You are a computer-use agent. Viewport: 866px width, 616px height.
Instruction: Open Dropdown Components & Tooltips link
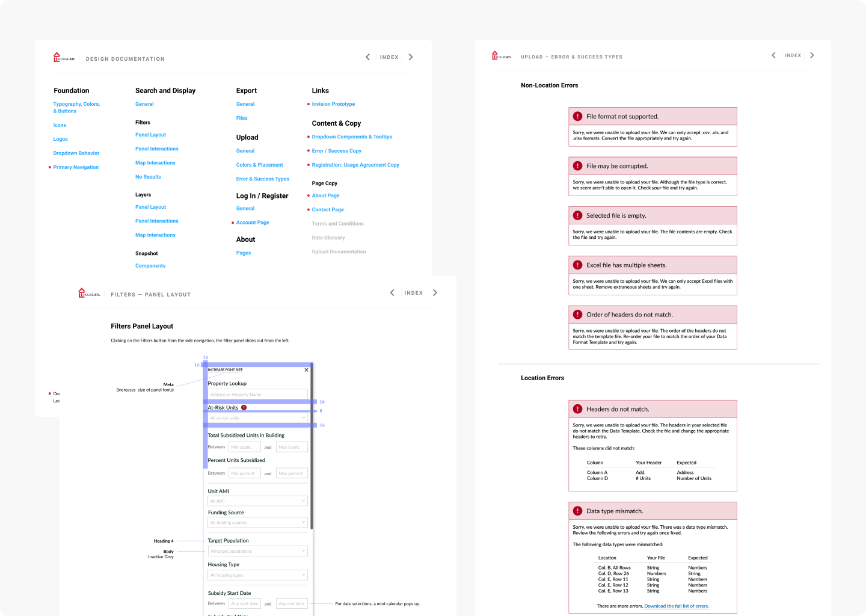pos(352,137)
